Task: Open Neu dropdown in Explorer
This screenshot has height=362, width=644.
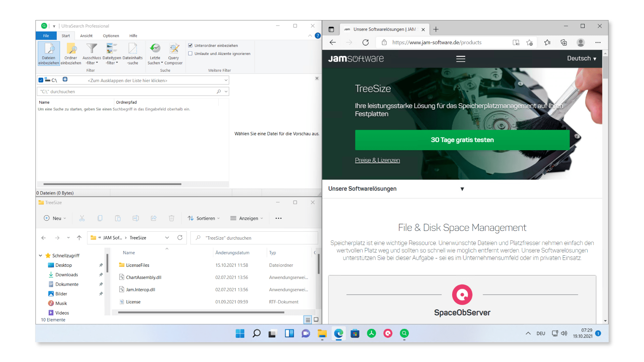Action: pos(55,218)
